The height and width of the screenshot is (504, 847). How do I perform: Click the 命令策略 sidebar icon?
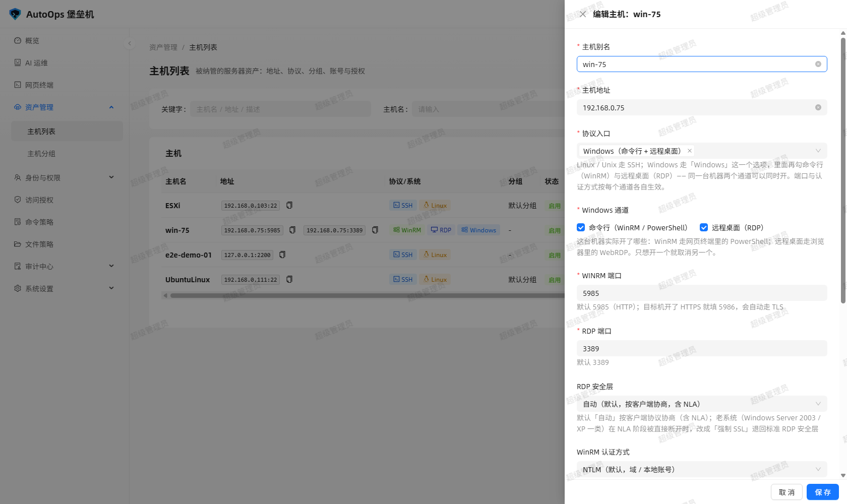pos(18,222)
